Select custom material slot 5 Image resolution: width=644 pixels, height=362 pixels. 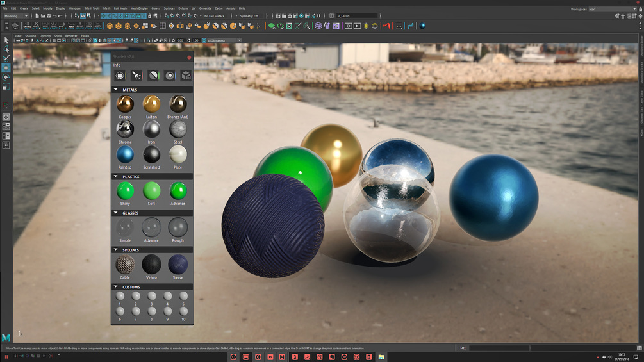[184, 296]
